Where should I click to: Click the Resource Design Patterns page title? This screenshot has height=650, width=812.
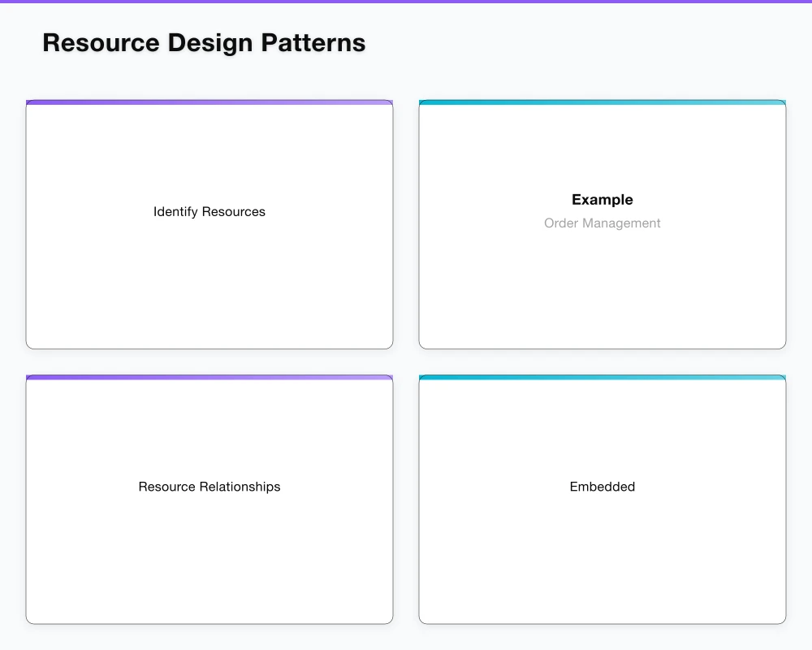[204, 42]
